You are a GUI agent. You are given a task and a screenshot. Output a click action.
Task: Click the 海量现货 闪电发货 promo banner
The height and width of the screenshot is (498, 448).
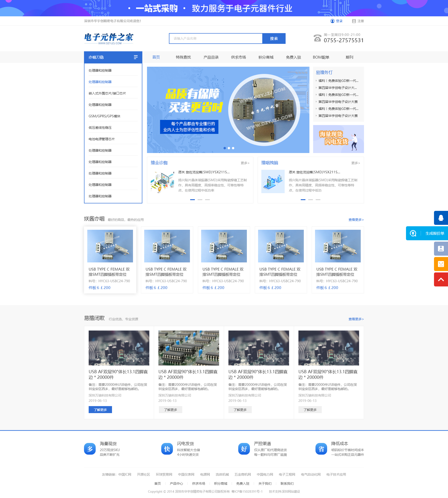[x=339, y=139]
